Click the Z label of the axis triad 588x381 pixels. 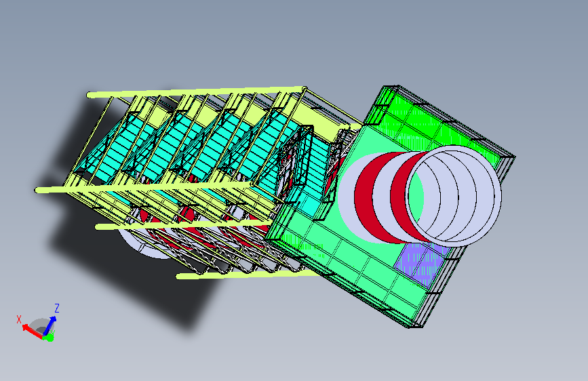click(x=57, y=308)
